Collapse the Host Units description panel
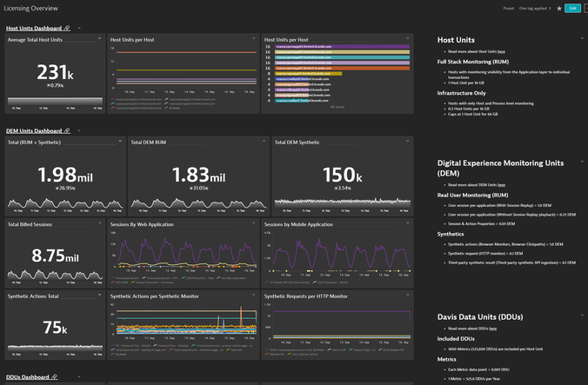The height and width of the screenshot is (385, 588). [x=580, y=41]
